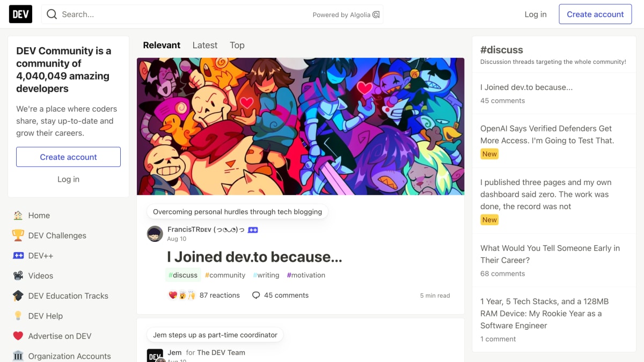Image resolution: width=644 pixels, height=362 pixels.
Task: Click the comment bubble icon
Action: pyautogui.click(x=256, y=295)
